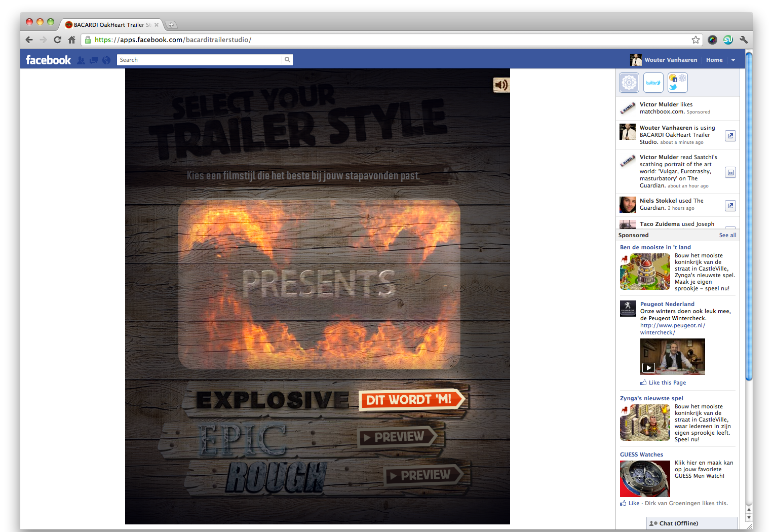Click See all sponsored link
This screenshot has width=773, height=532.
pyautogui.click(x=727, y=235)
